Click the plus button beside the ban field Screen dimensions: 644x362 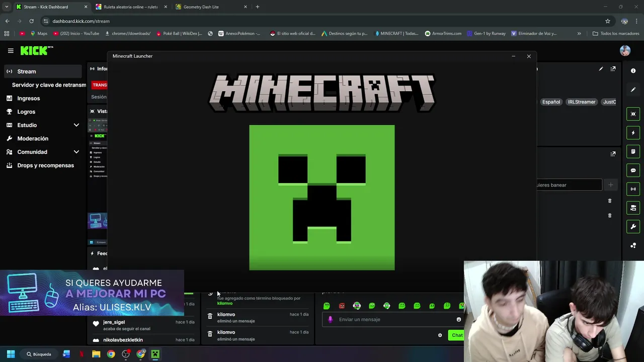[610, 185]
